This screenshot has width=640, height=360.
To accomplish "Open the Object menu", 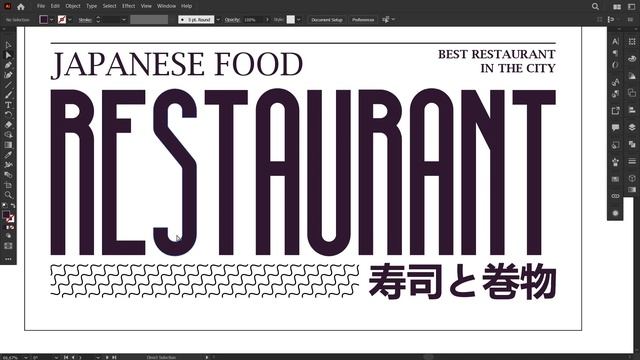I will coord(73,6).
